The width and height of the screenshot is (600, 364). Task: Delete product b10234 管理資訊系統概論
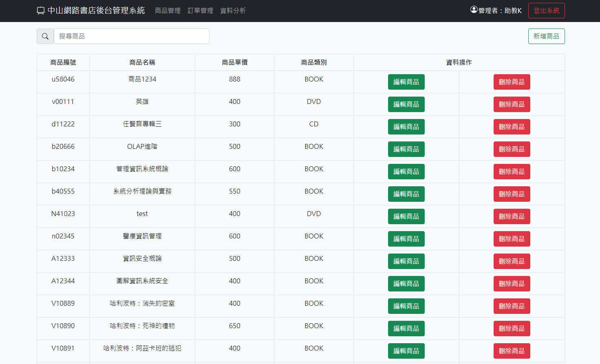click(x=512, y=172)
